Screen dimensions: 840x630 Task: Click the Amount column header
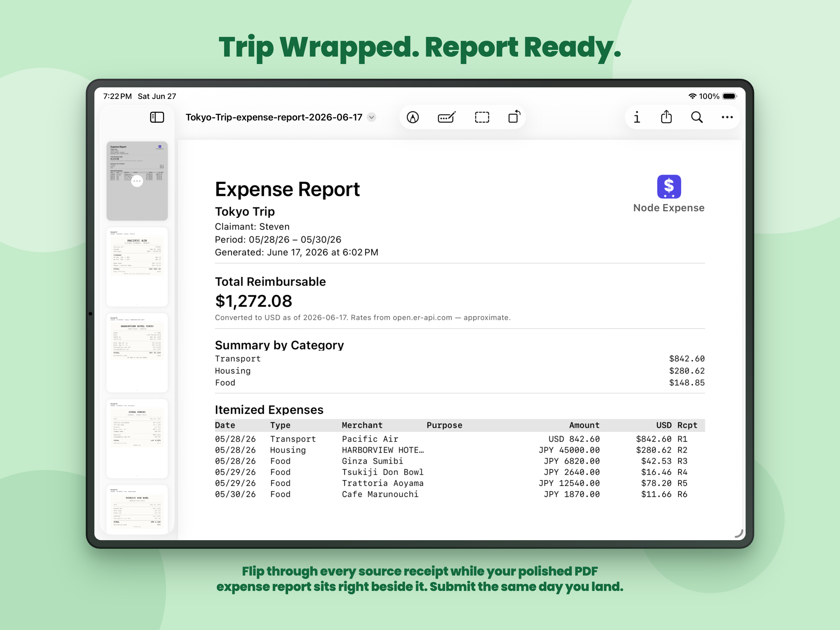(584, 425)
